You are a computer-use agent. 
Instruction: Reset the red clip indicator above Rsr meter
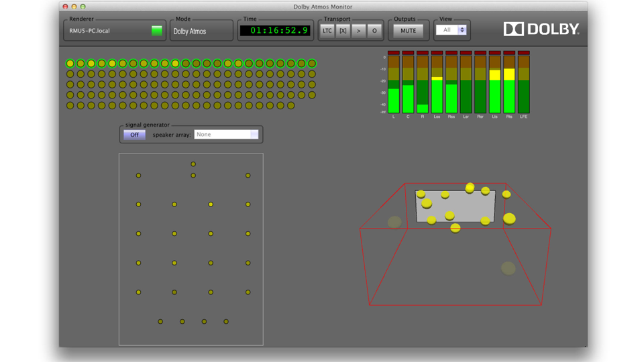(x=480, y=53)
